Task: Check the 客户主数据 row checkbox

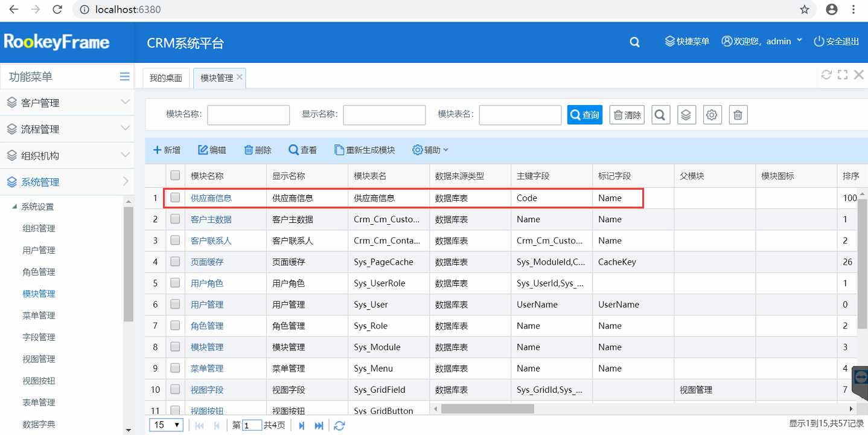Action: [175, 219]
